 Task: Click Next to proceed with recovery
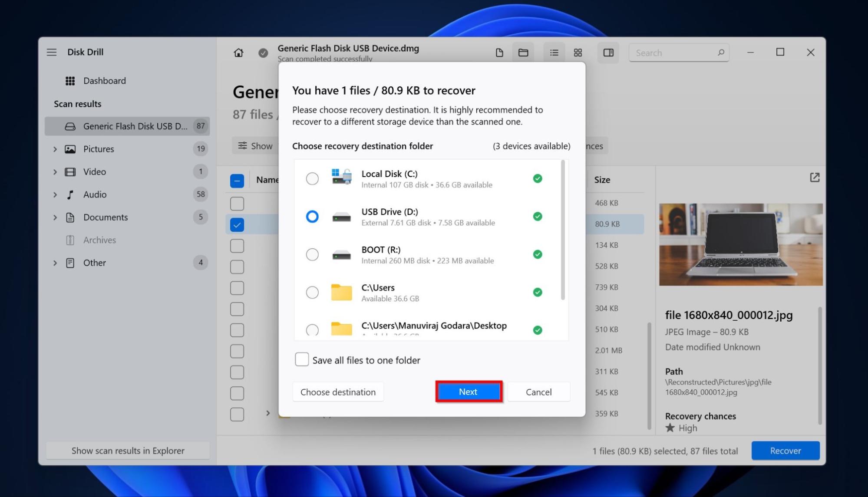tap(468, 392)
